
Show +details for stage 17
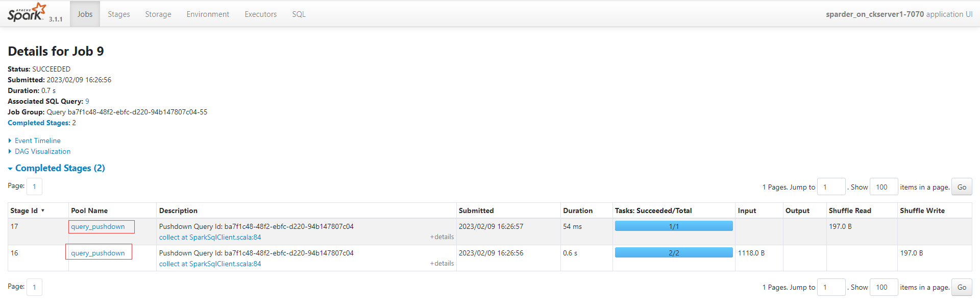pos(442,237)
